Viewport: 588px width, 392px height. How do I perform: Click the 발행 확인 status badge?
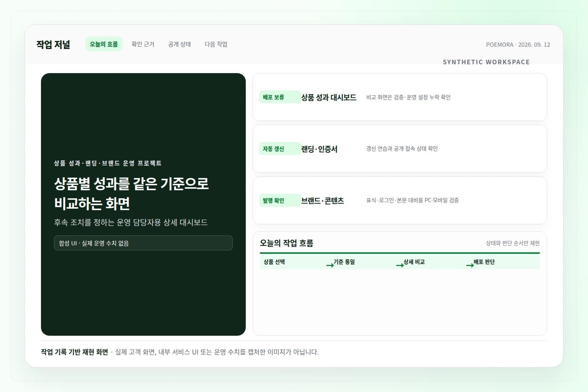(280, 200)
